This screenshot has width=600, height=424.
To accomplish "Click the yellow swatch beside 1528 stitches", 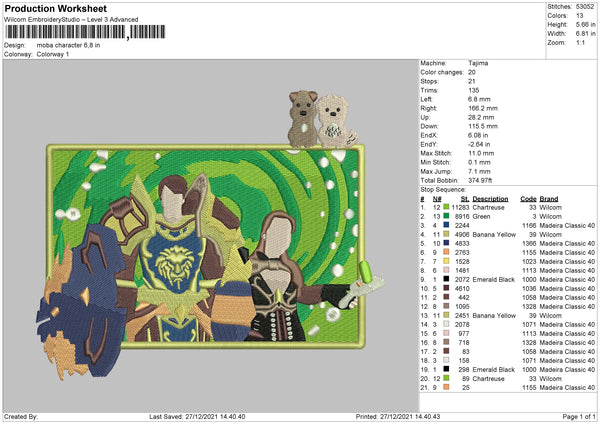I will 446,261.
